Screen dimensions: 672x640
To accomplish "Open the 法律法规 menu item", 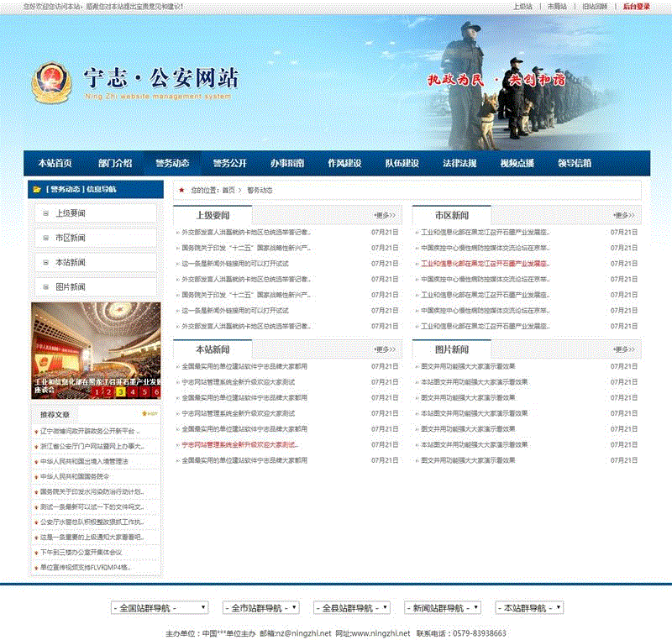I will [x=459, y=163].
